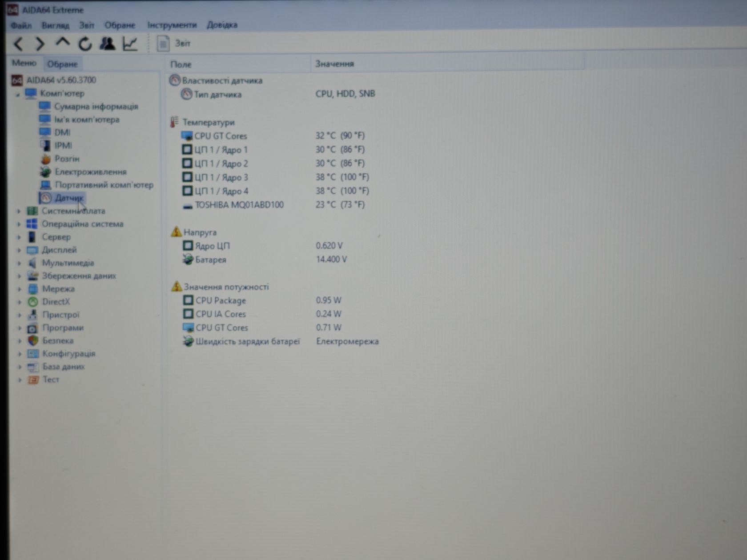Image resolution: width=747 pixels, height=560 pixels.
Task: Expand the Системна плата node
Action: 19,211
